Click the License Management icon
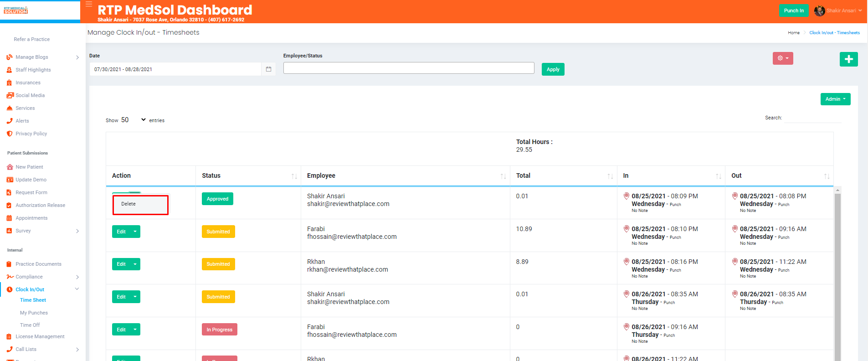 coord(9,336)
